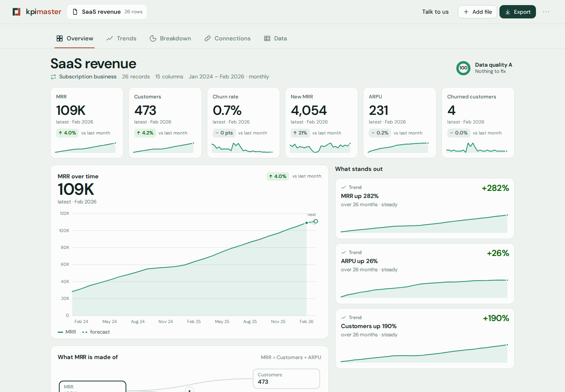Screen dimensions: 565x392
Task: Click the MRR card 4.0% change badge
Action: [67, 133]
